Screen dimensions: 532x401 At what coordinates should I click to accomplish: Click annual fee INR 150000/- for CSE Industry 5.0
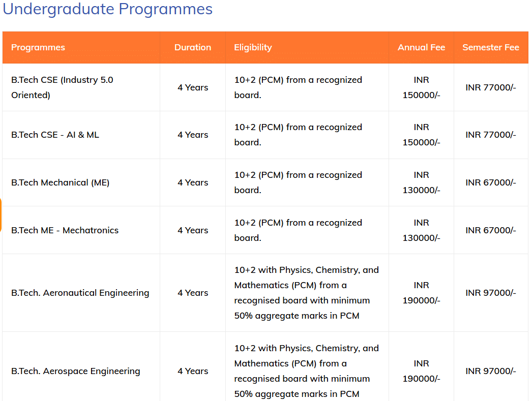click(422, 87)
